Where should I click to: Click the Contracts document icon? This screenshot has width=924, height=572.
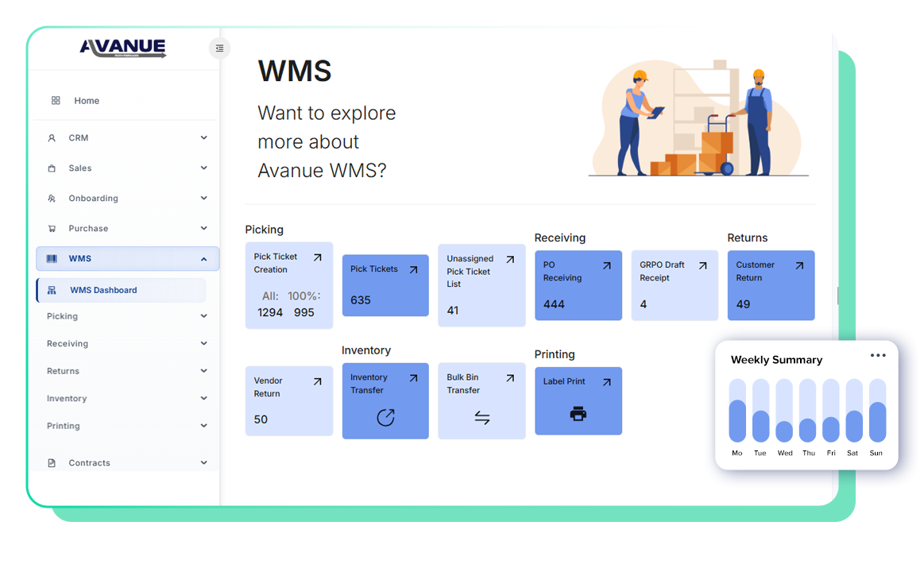coord(52,463)
